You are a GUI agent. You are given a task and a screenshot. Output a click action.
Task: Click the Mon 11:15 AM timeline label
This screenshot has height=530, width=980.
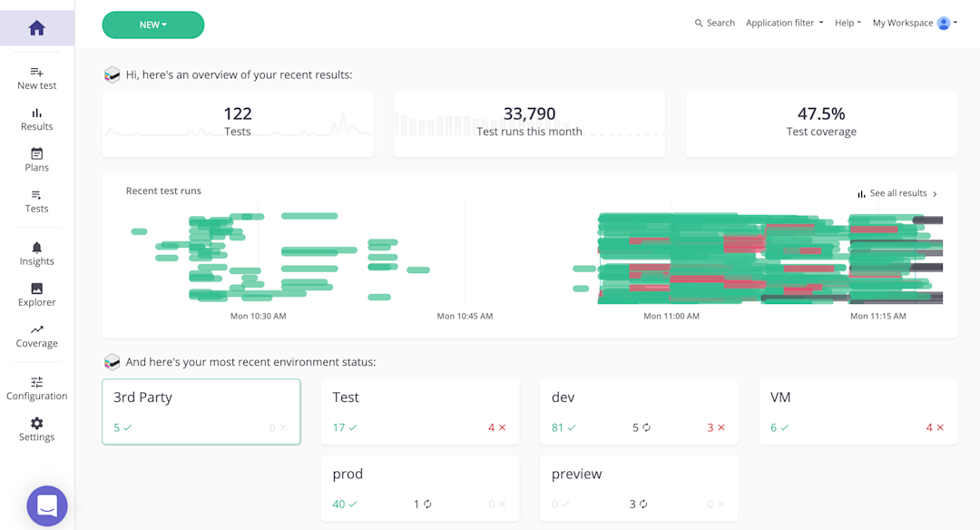pos(878,316)
